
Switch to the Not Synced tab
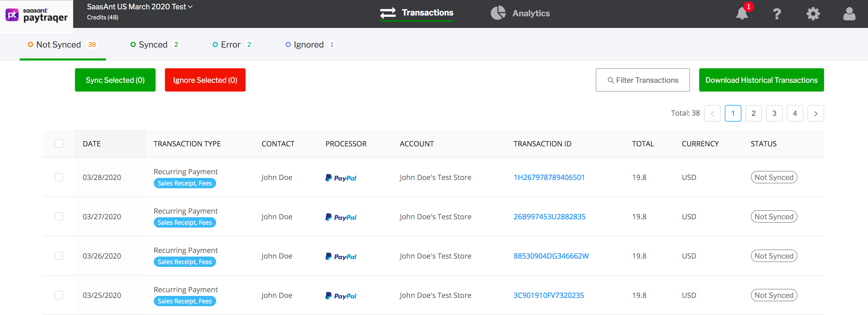(63, 44)
